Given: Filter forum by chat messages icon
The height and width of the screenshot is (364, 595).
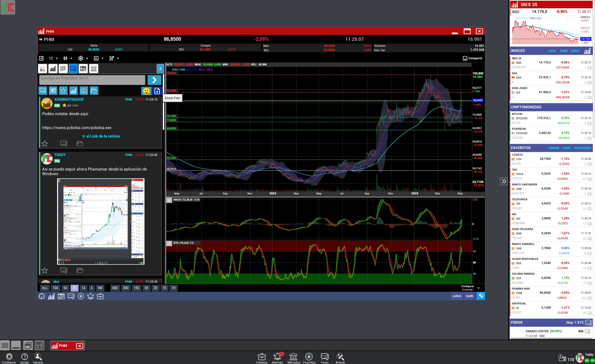Looking at the screenshot, I should click(42, 91).
